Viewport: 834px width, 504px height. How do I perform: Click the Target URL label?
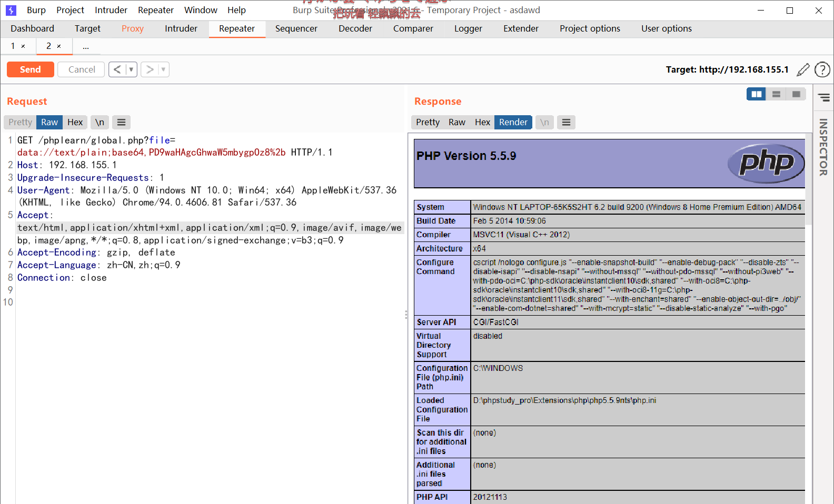[727, 69]
